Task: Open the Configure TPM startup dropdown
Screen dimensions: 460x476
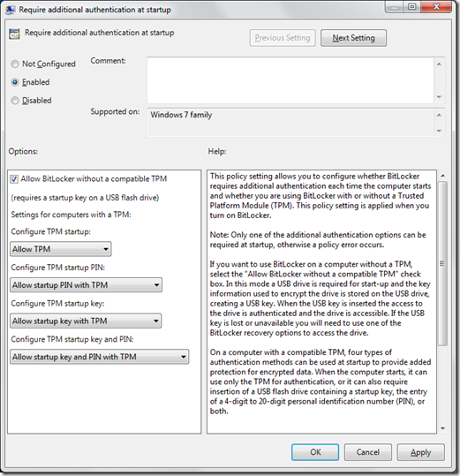Action: coord(61,249)
